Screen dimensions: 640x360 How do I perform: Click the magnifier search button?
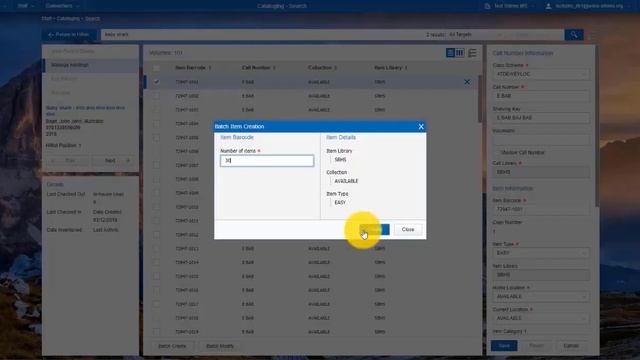[x=573, y=35]
